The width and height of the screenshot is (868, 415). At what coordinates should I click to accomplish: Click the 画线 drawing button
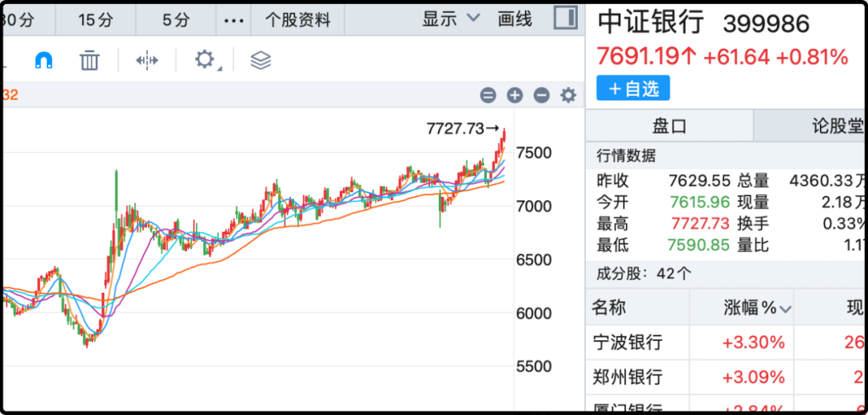point(515,19)
